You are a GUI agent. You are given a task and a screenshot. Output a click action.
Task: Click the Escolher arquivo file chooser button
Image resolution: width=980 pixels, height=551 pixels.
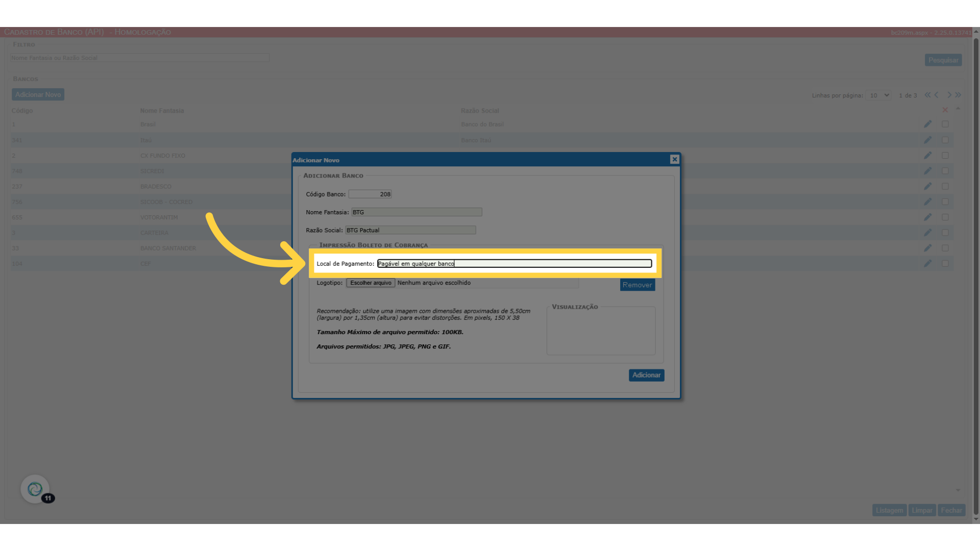tap(371, 283)
